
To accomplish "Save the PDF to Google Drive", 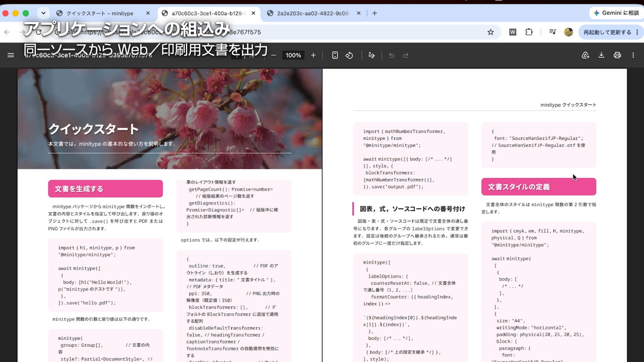I will click(x=586, y=55).
